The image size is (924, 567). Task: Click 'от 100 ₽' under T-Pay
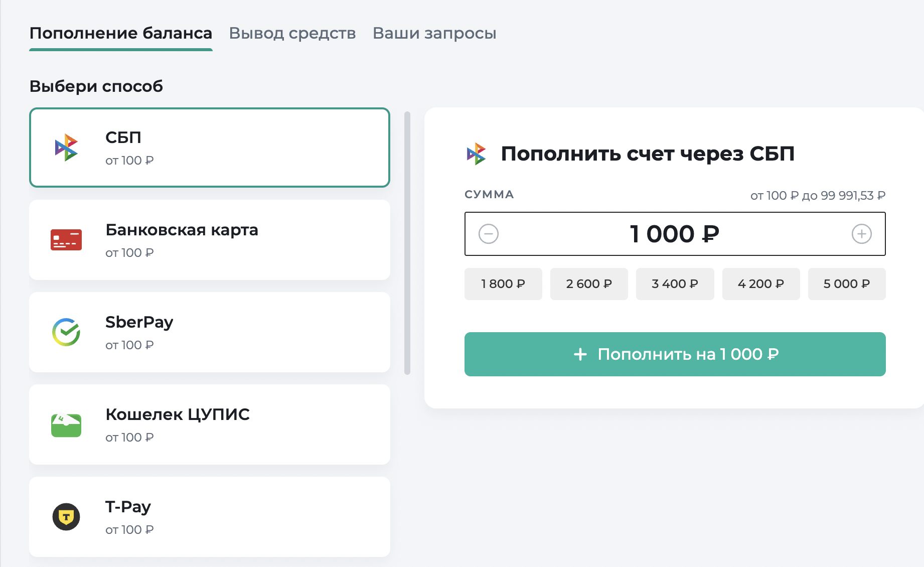(129, 530)
